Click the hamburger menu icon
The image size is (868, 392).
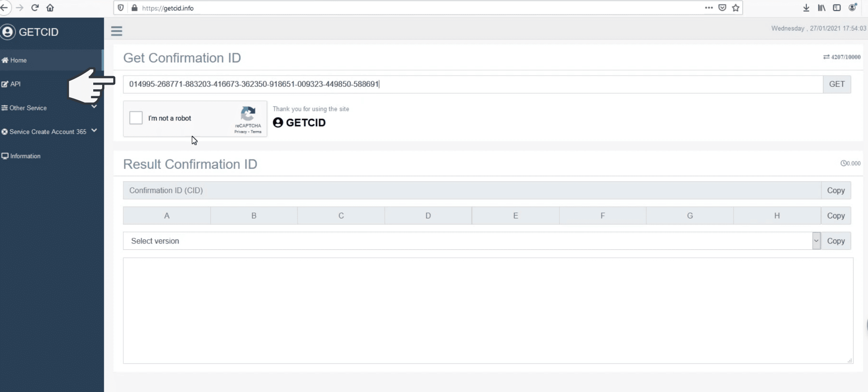117,31
